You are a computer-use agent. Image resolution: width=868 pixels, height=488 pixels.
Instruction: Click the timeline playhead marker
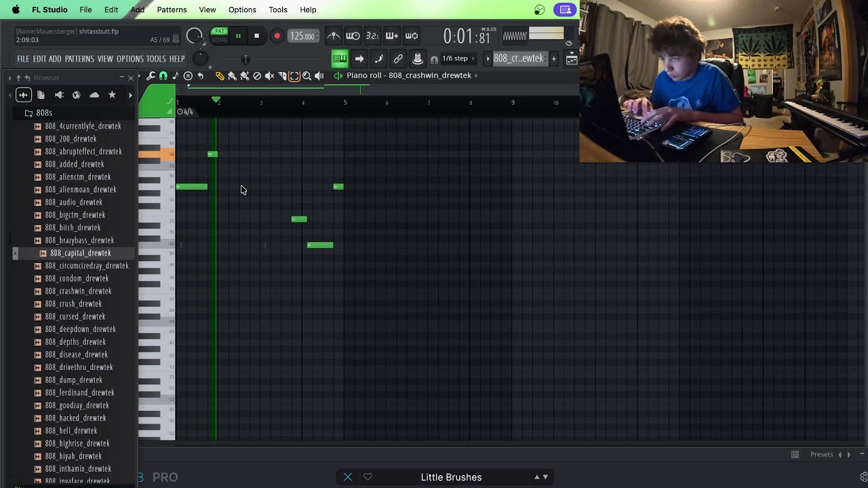[216, 100]
